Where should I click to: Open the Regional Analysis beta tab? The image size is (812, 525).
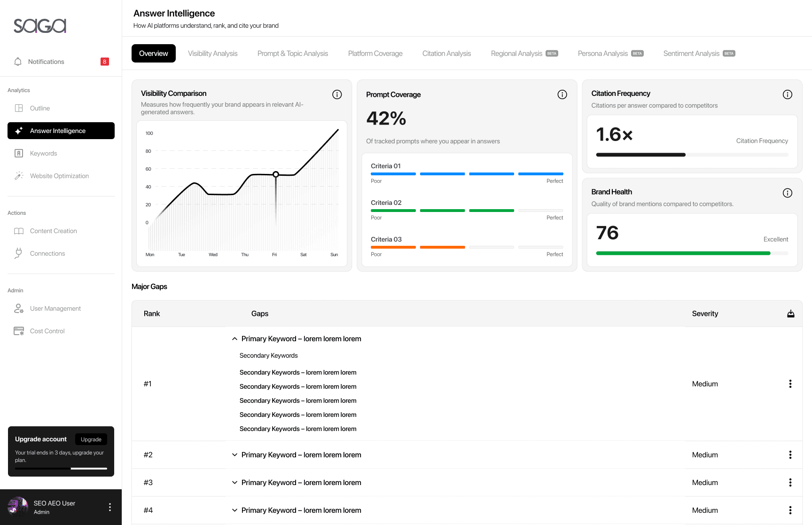coord(524,54)
